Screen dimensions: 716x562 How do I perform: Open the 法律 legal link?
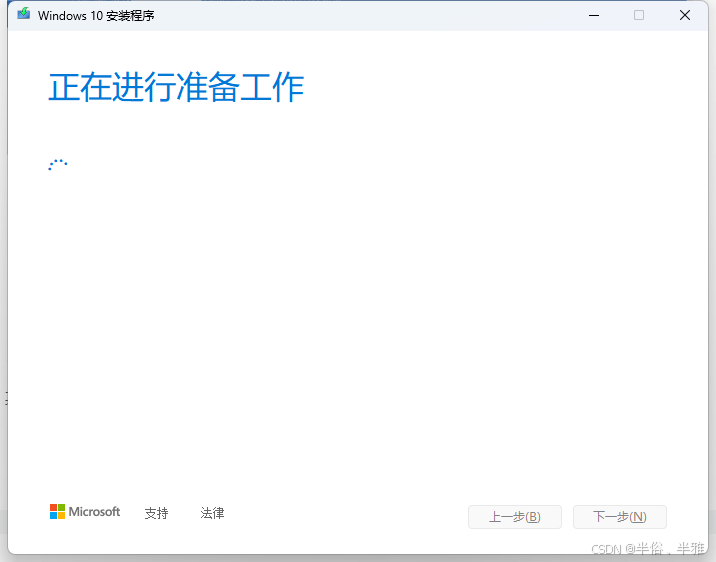point(212,513)
